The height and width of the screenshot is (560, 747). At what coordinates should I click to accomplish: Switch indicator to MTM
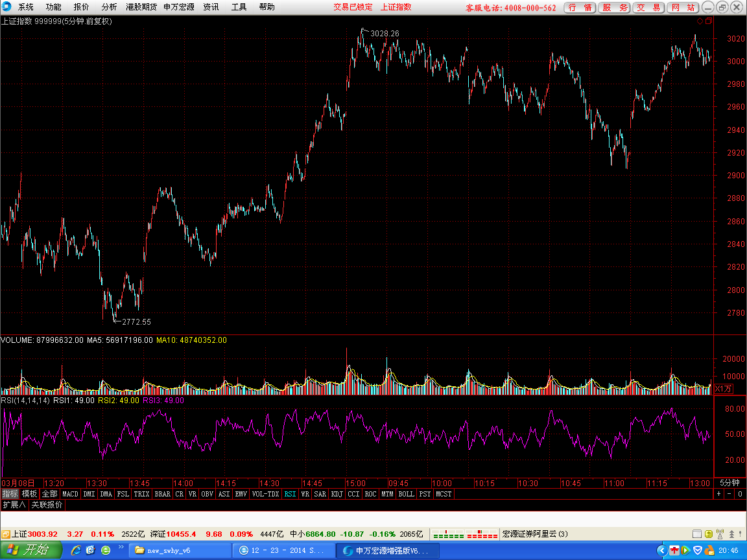pos(387,495)
